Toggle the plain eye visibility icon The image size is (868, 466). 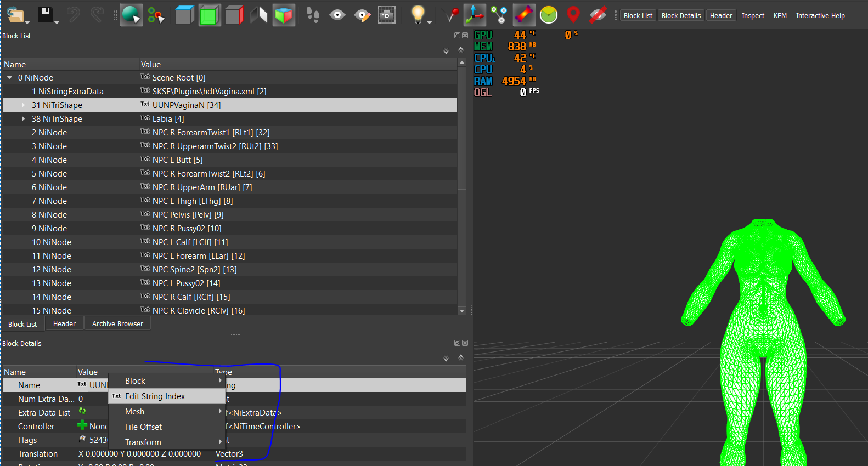coord(337,15)
